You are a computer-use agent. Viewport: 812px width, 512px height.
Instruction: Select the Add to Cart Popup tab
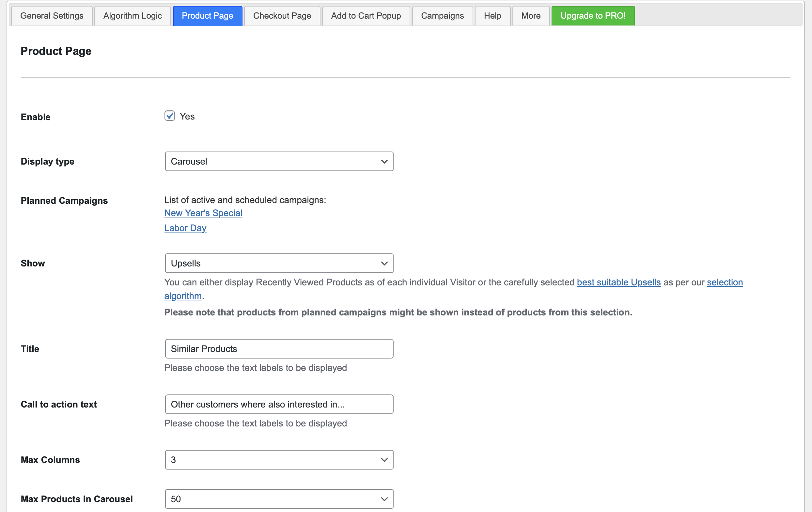366,16
